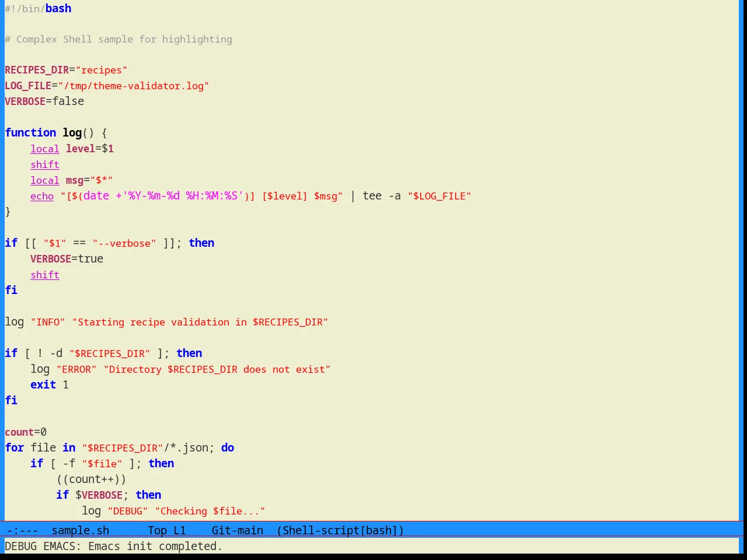Click the '-d' test flag
Image resolution: width=747 pixels, height=560 pixels.
point(56,353)
